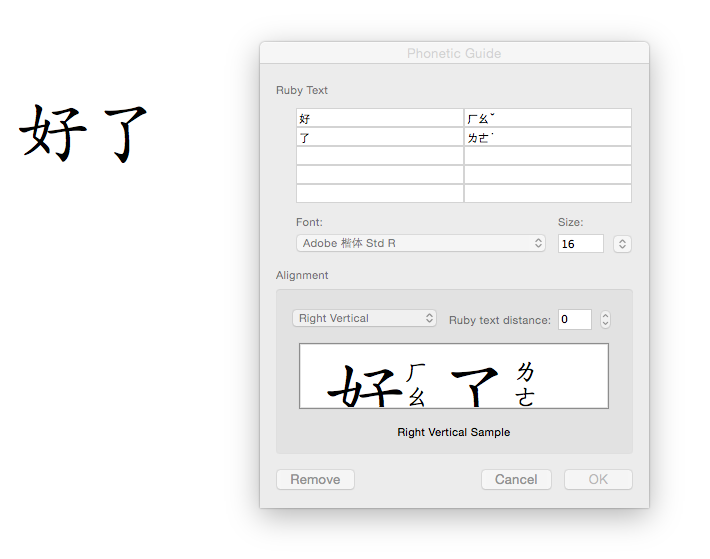Click the Size input field showing 16
This screenshot has width=710, height=559.
[x=581, y=244]
